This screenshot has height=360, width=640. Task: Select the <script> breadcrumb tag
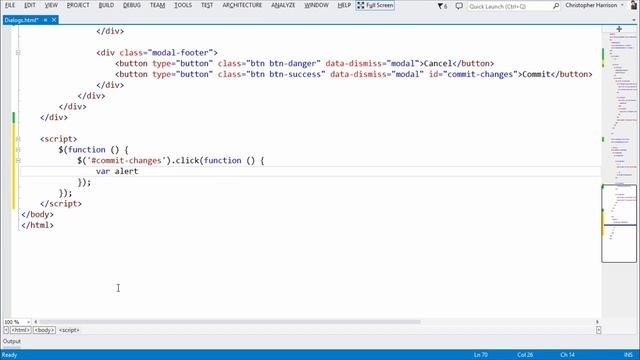[69, 330]
